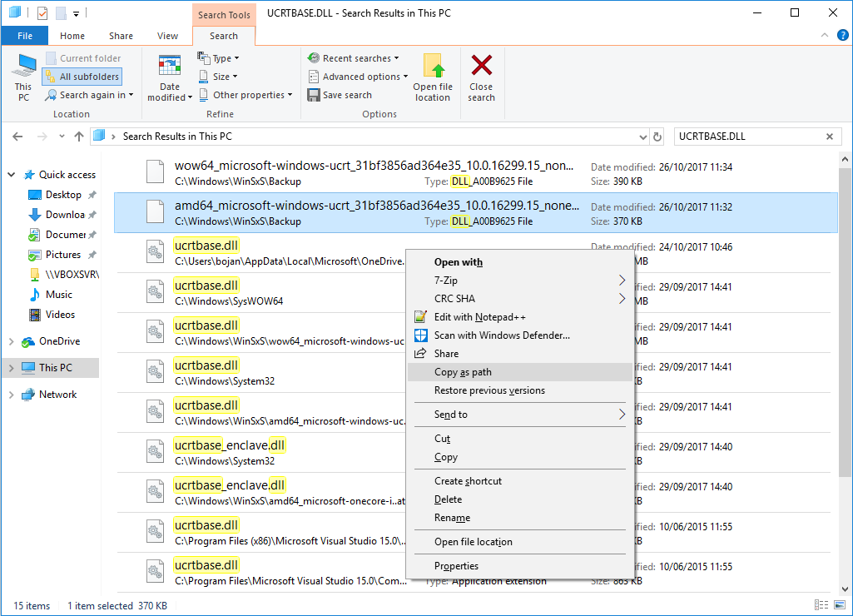Expand the OneDrive tree node
Screen dimensions: 853x616
coord(12,341)
